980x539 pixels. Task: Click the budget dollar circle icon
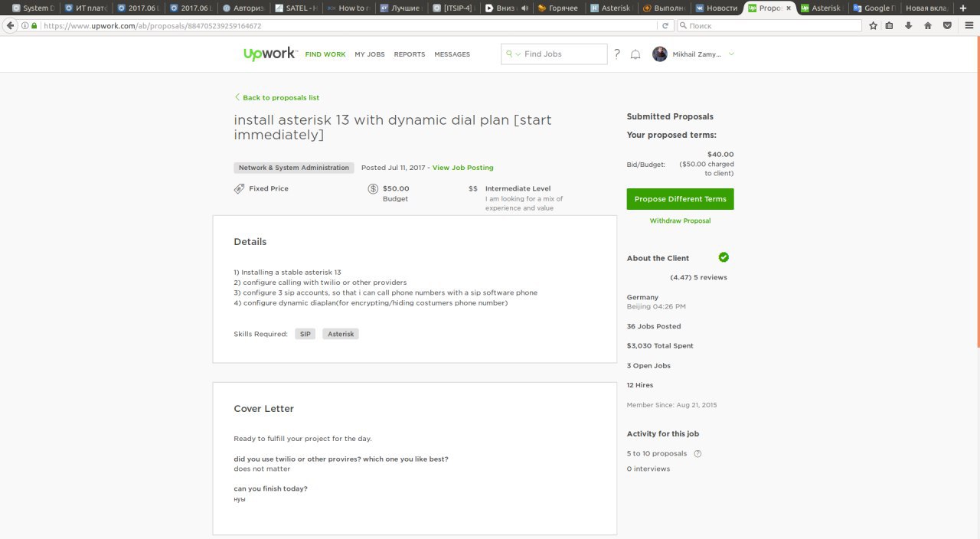(373, 188)
